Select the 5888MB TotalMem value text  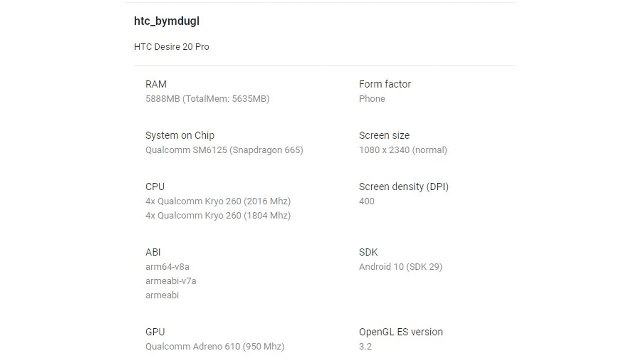click(207, 99)
